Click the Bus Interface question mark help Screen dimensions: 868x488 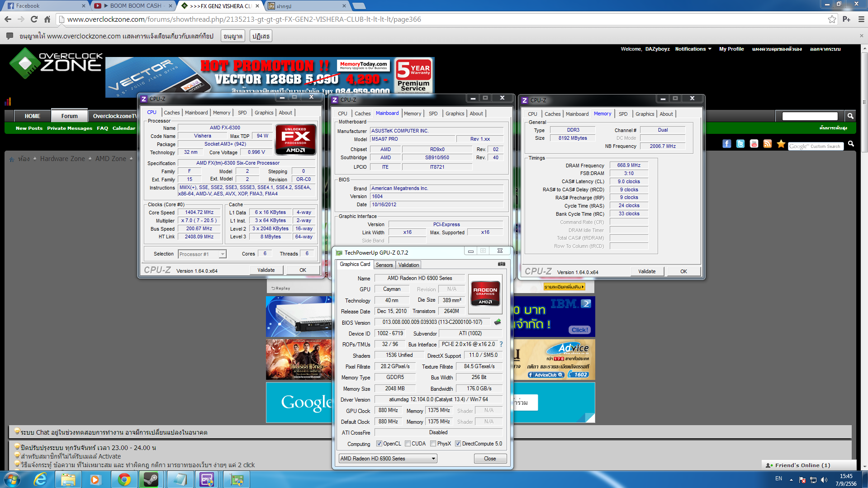[x=501, y=344]
